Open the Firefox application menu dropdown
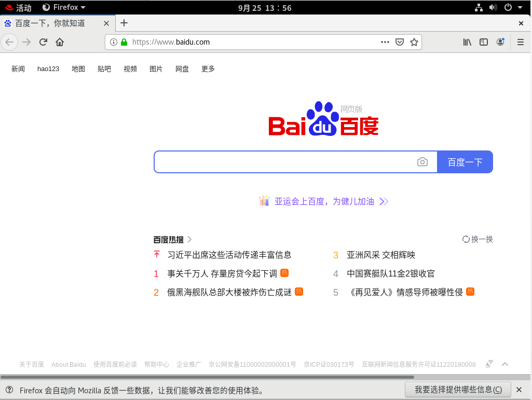Viewport: 532px width, 400px height. tap(64, 7)
